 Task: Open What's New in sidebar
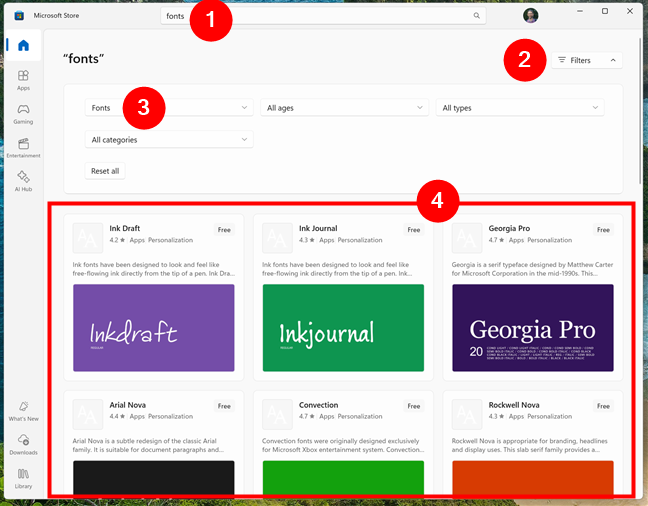click(24, 411)
